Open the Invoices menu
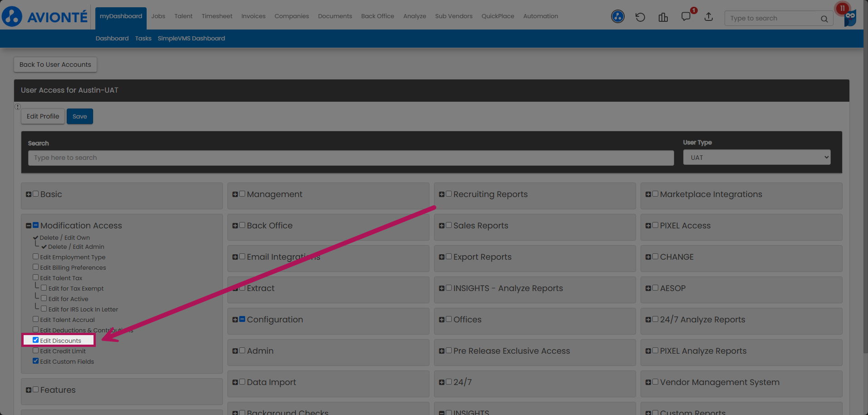The image size is (868, 415). click(x=253, y=16)
